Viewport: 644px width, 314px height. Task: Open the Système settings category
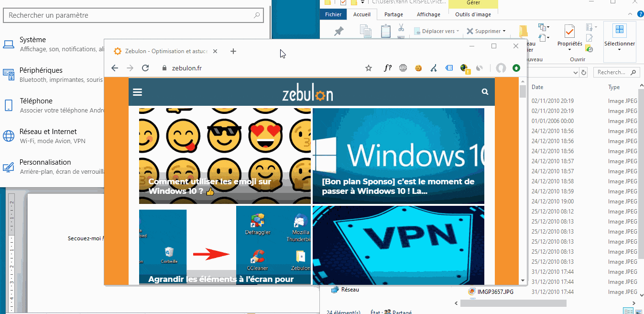coord(53,44)
